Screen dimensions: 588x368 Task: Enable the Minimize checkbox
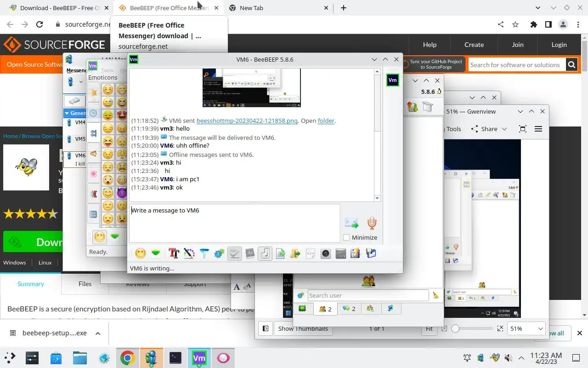point(346,237)
